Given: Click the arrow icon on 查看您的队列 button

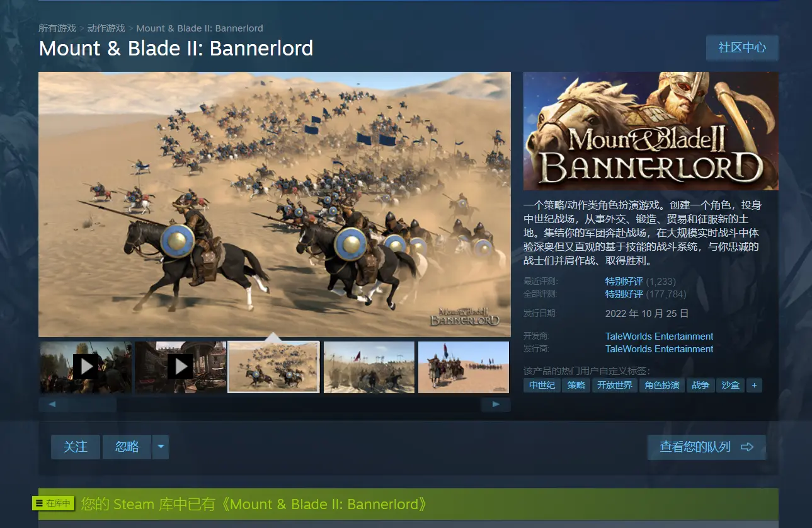Looking at the screenshot, I should (747, 447).
